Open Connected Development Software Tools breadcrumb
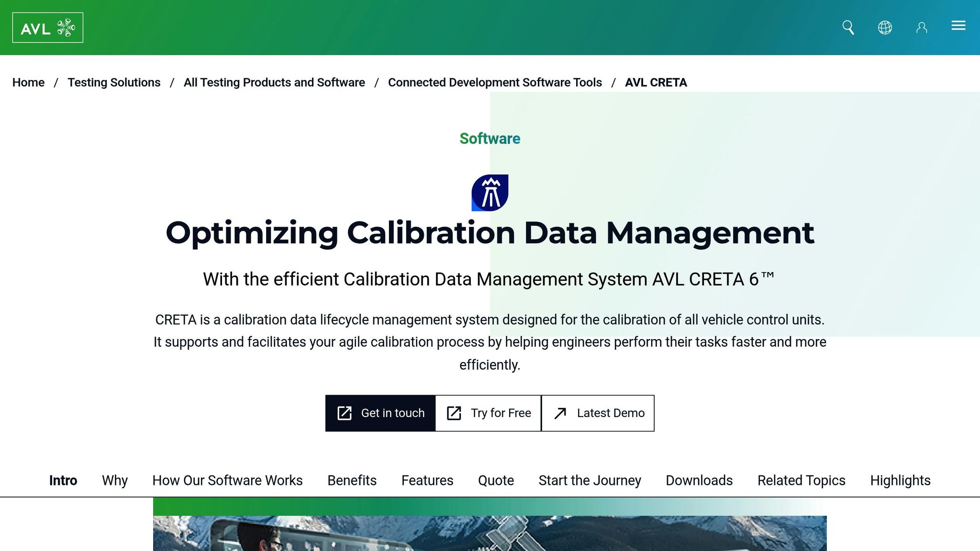This screenshot has height=551, width=980. [x=495, y=83]
